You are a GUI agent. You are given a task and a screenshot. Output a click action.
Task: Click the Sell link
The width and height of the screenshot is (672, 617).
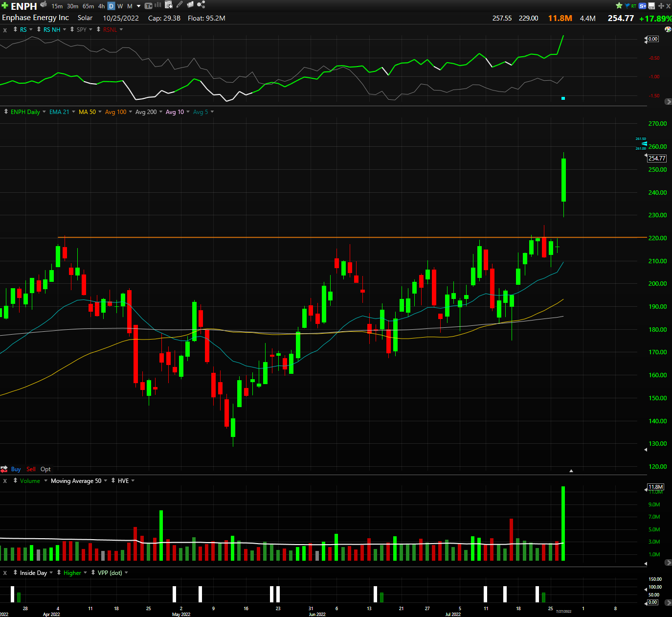(x=31, y=469)
